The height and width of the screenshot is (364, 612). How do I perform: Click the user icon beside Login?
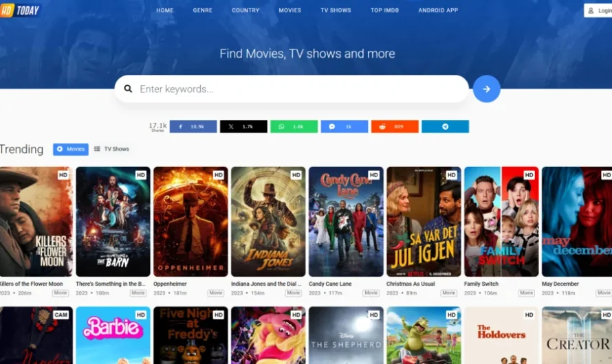tap(591, 10)
